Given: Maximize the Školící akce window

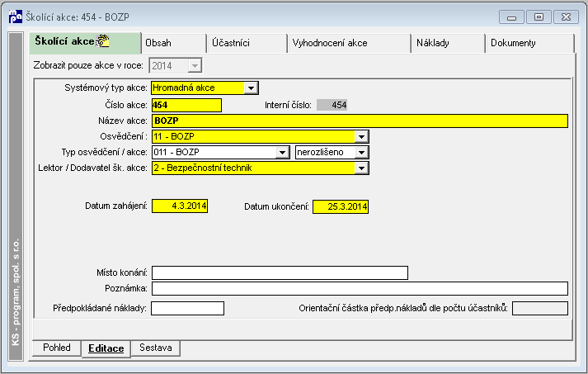Looking at the screenshot, I should point(539,17).
